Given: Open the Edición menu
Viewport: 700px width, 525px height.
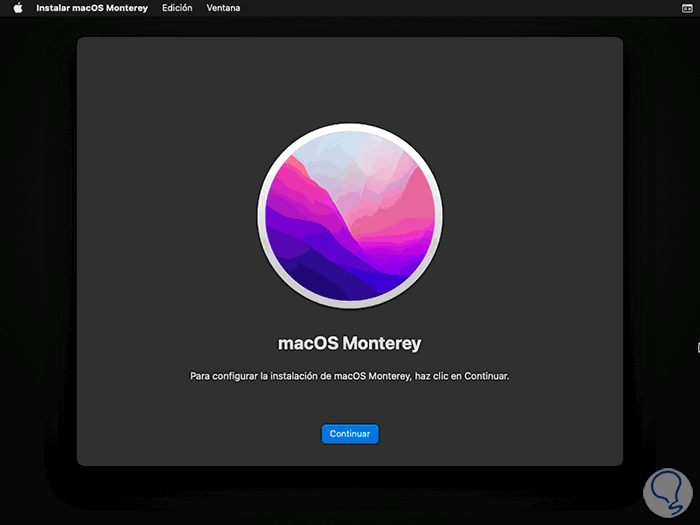Looking at the screenshot, I should click(x=177, y=8).
